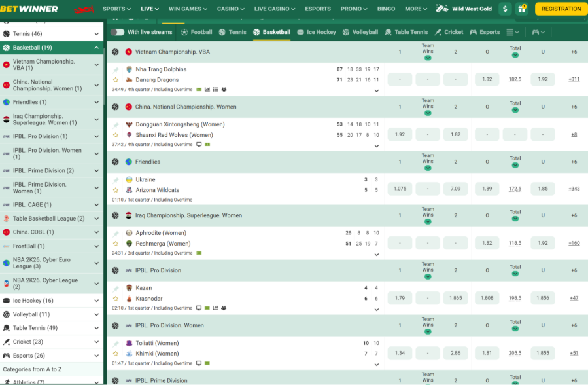Open live stream icon for Kazan match
This screenshot has height=385, width=588.
click(199, 308)
